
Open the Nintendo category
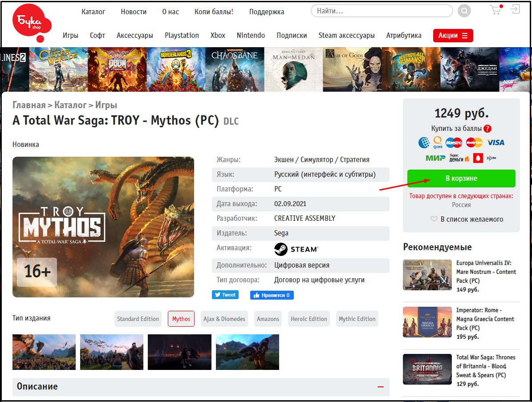[251, 36]
